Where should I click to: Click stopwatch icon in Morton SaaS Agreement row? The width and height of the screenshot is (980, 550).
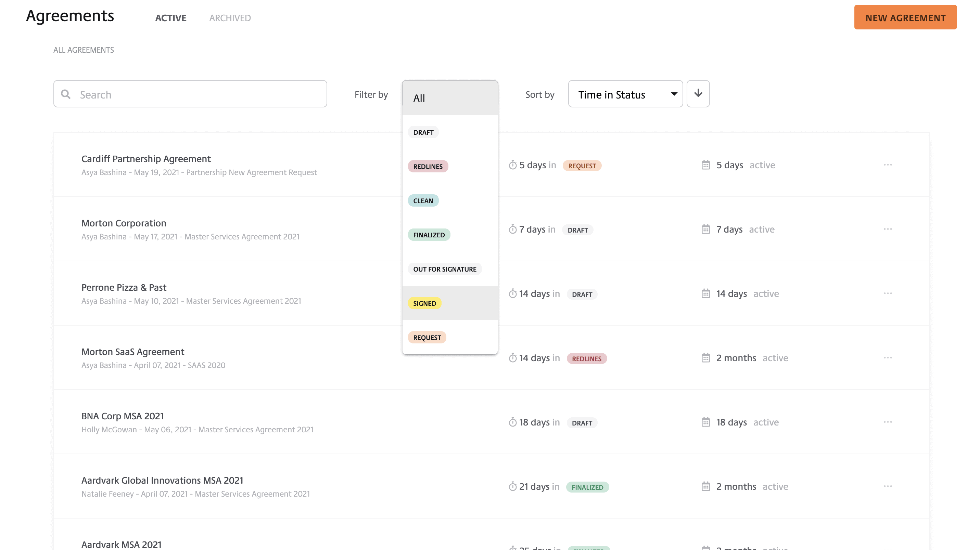point(513,357)
